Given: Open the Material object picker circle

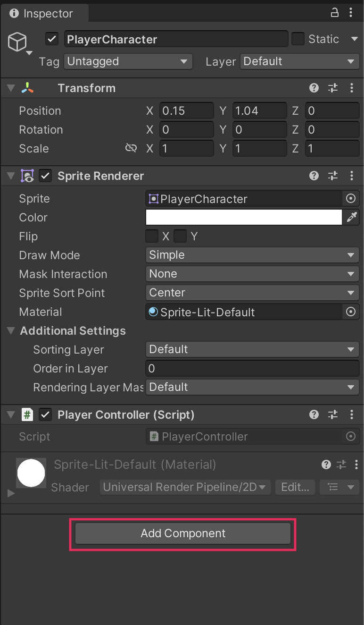Looking at the screenshot, I should point(350,312).
